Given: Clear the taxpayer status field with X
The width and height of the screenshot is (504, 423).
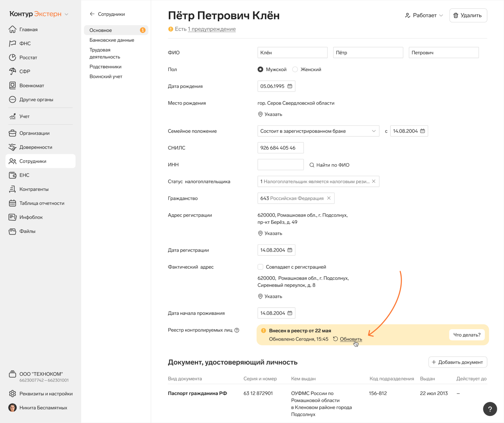Looking at the screenshot, I should [x=374, y=181].
